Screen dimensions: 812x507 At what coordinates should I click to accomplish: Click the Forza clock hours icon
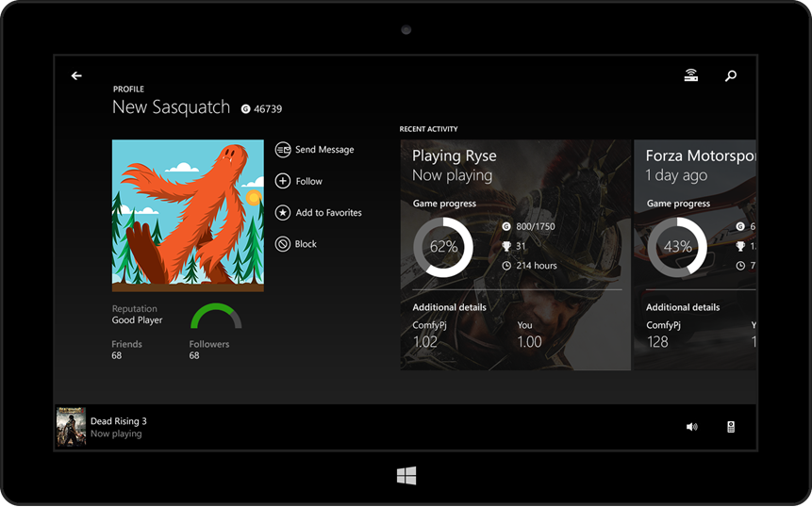coord(740,266)
